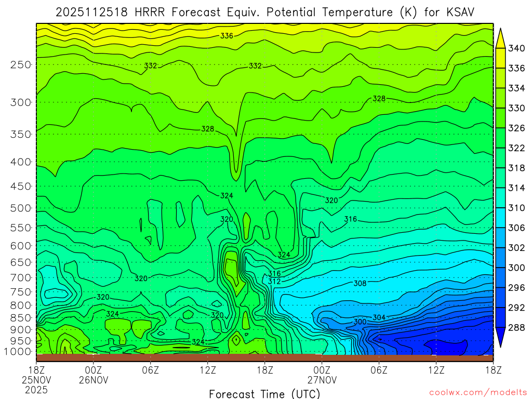Click the 2025 year label under 25NOV
Viewport: 532px width, 399px height.
[36, 390]
